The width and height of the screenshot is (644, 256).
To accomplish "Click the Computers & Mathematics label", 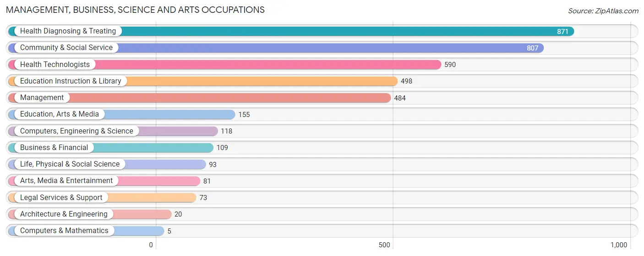I will [x=64, y=231].
